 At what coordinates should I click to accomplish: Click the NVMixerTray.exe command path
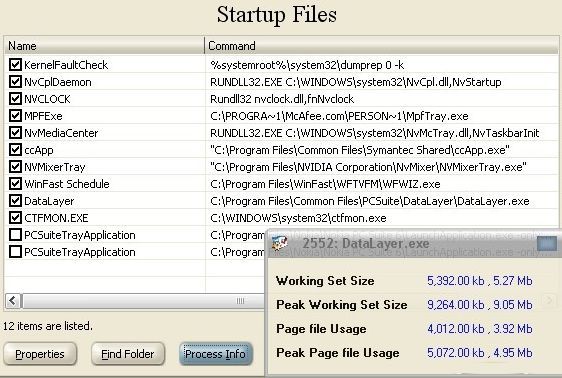coord(368,167)
